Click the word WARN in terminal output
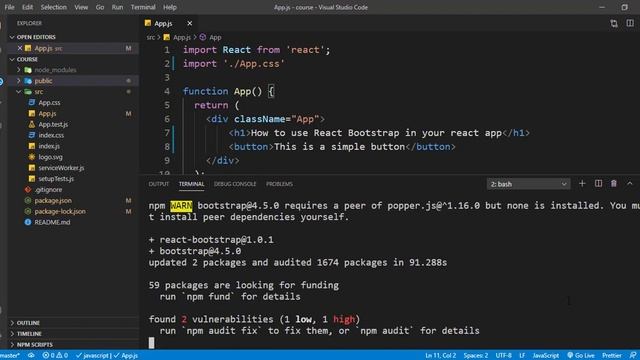This screenshot has height=360, width=640. [181, 206]
